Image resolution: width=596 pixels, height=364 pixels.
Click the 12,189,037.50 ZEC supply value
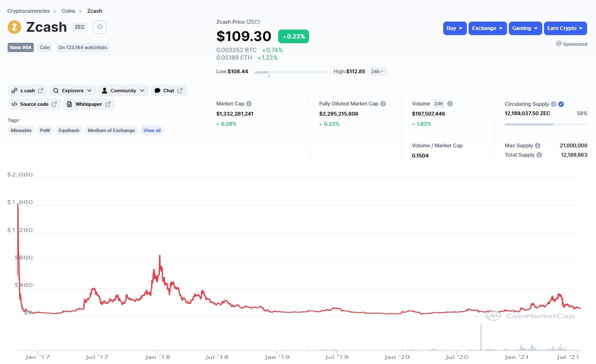pos(527,113)
